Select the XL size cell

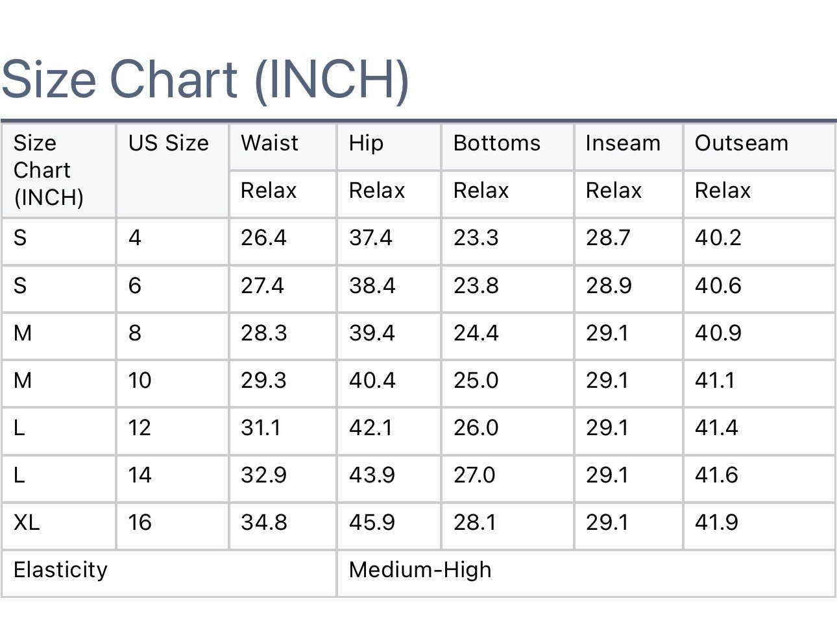tap(27, 522)
